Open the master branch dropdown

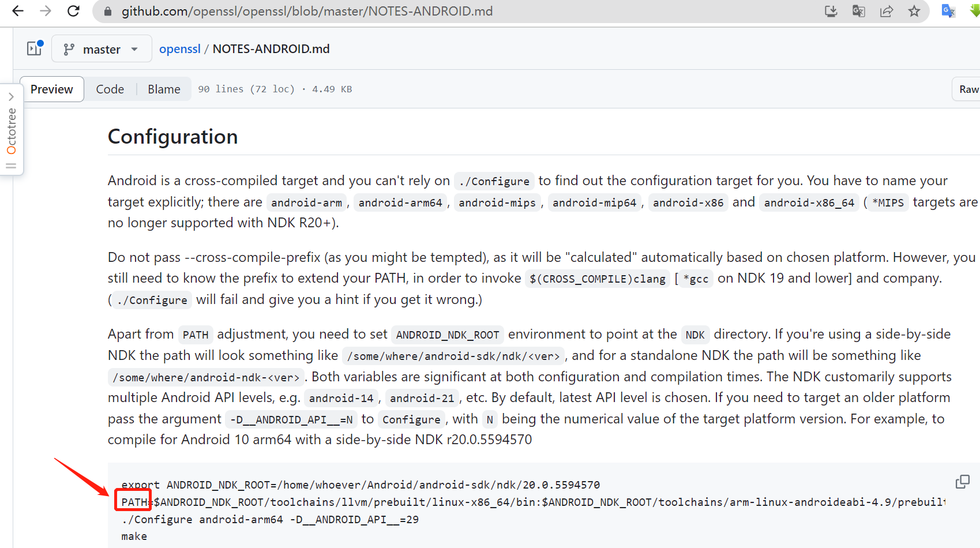(102, 49)
